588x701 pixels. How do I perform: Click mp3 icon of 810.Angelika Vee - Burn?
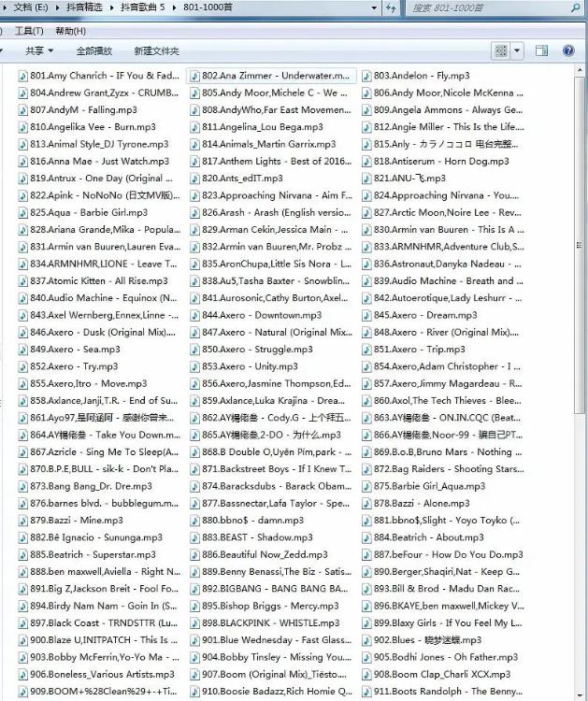click(22, 127)
